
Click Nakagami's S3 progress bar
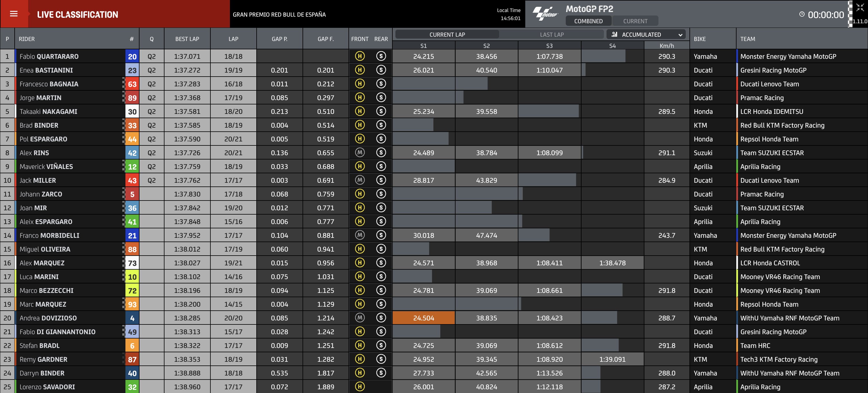[549, 111]
